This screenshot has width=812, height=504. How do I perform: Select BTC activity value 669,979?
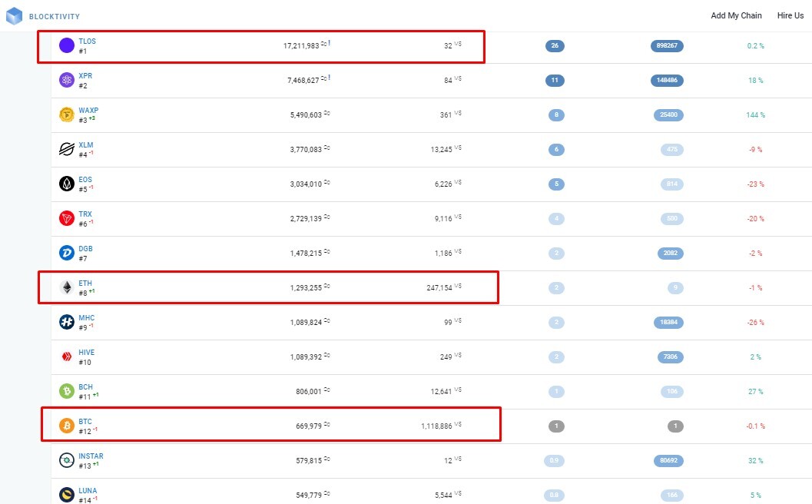[x=309, y=426]
